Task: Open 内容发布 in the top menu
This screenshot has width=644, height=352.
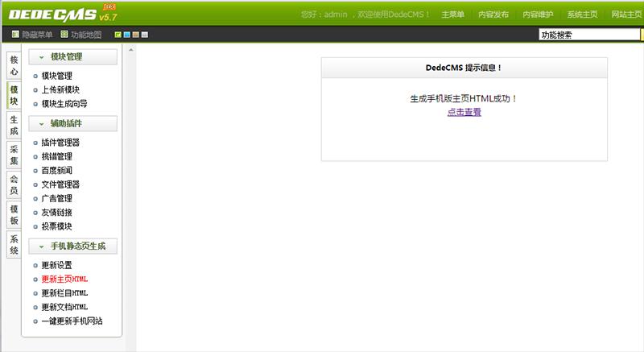Action: [x=493, y=14]
